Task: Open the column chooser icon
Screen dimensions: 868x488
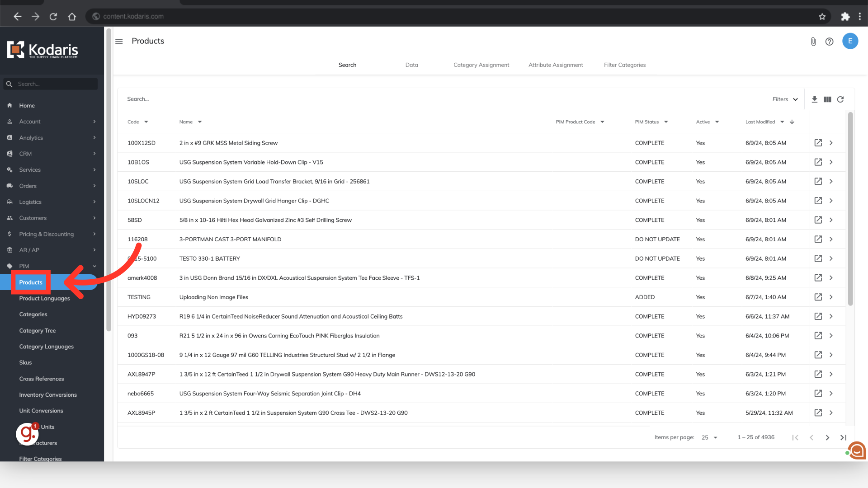Action: [x=827, y=99]
